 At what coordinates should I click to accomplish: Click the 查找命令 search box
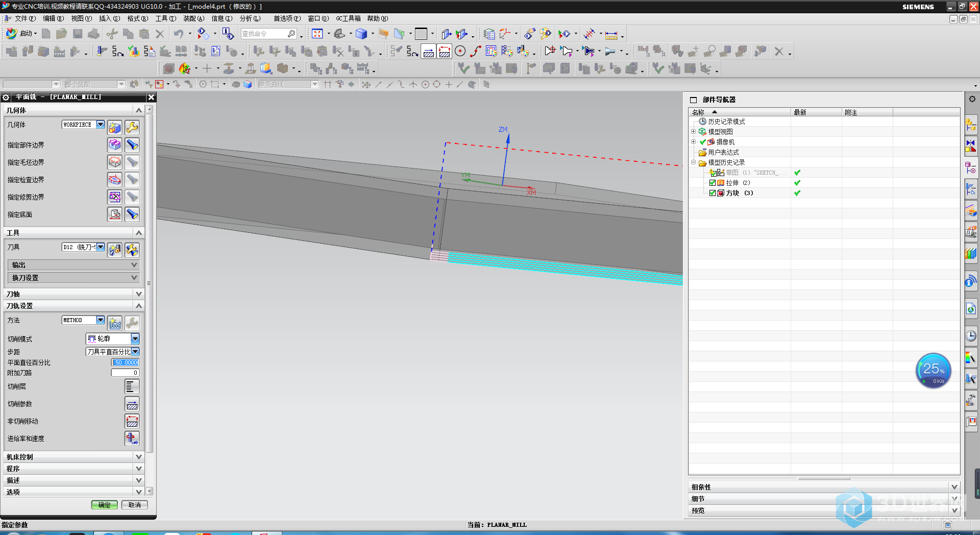coord(268,34)
